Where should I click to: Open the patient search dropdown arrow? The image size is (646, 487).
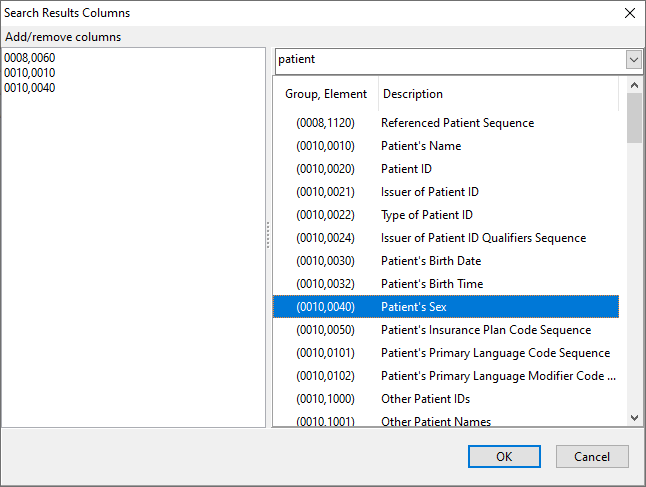[633, 60]
